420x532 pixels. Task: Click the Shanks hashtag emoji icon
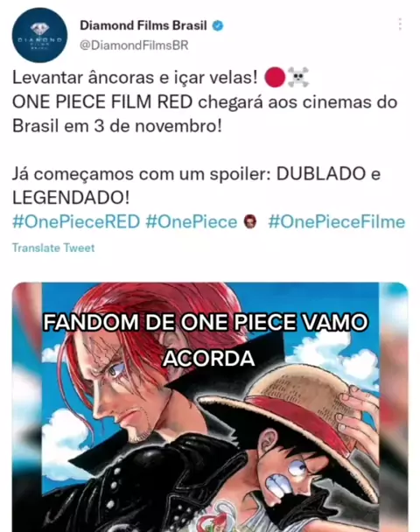(250, 222)
